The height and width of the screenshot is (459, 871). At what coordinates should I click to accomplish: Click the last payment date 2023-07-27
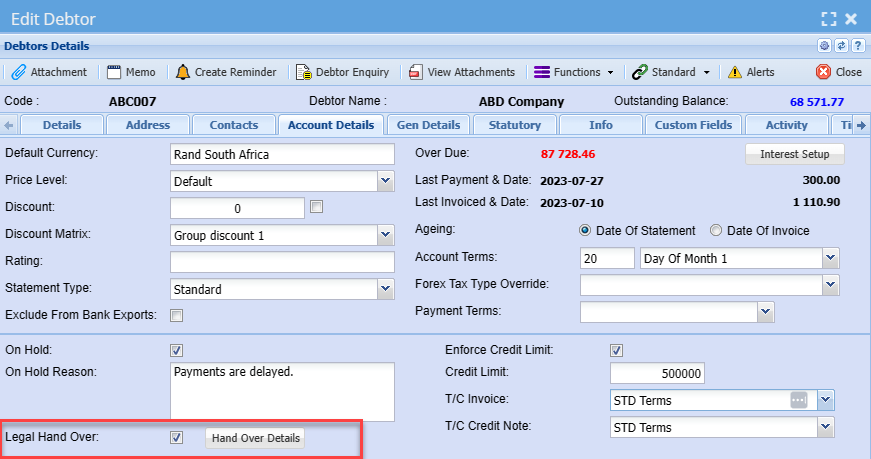[572, 181]
